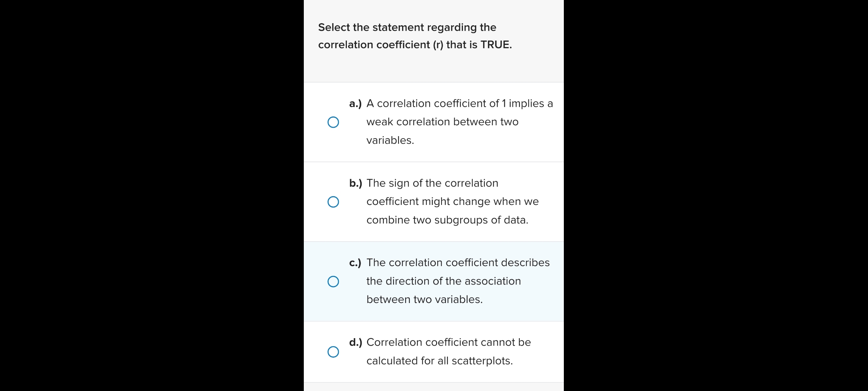The image size is (868, 391).
Task: Click the highlighted option c answer row
Action: (434, 281)
